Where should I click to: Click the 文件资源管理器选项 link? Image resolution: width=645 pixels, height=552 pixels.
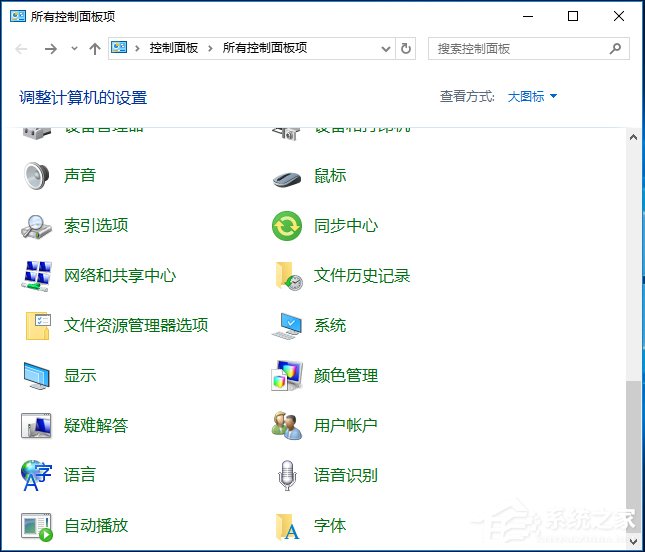(x=136, y=326)
